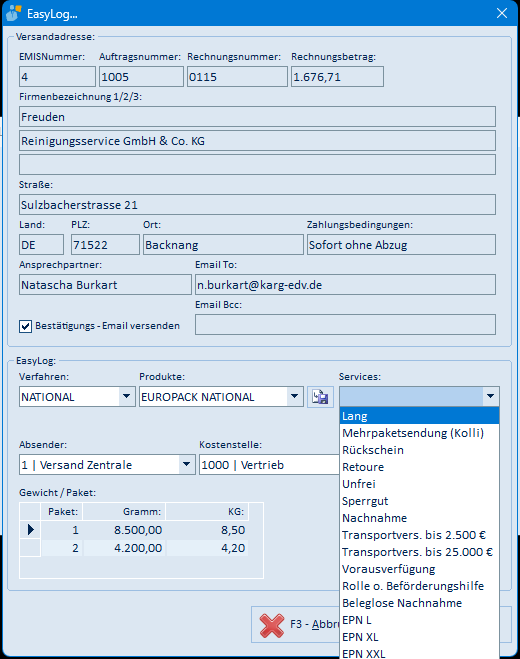This screenshot has width=520, height=659.
Task: Click the red X cancel icon
Action: [272, 625]
